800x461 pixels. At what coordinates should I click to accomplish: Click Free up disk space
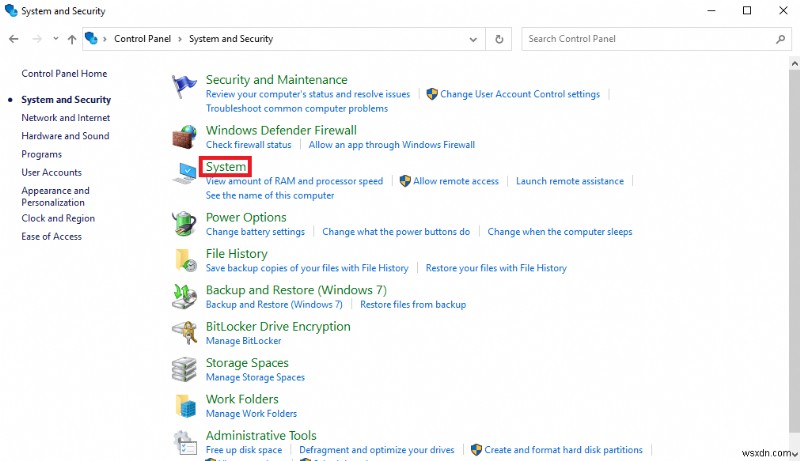coord(244,450)
